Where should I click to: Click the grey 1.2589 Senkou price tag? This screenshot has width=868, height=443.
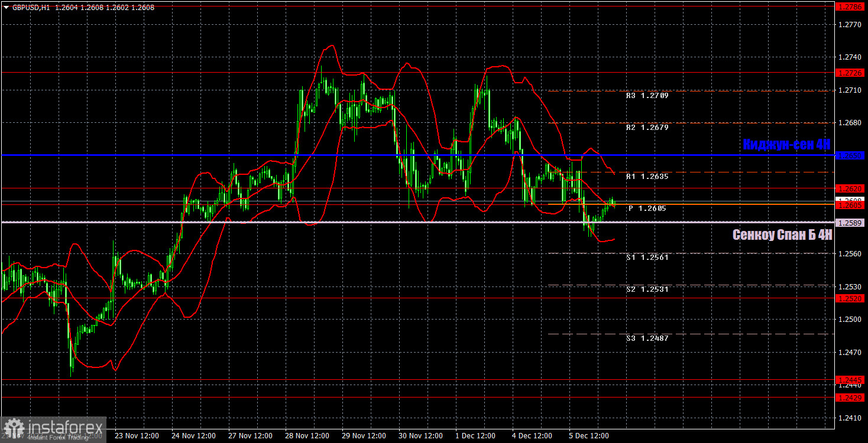click(850, 223)
